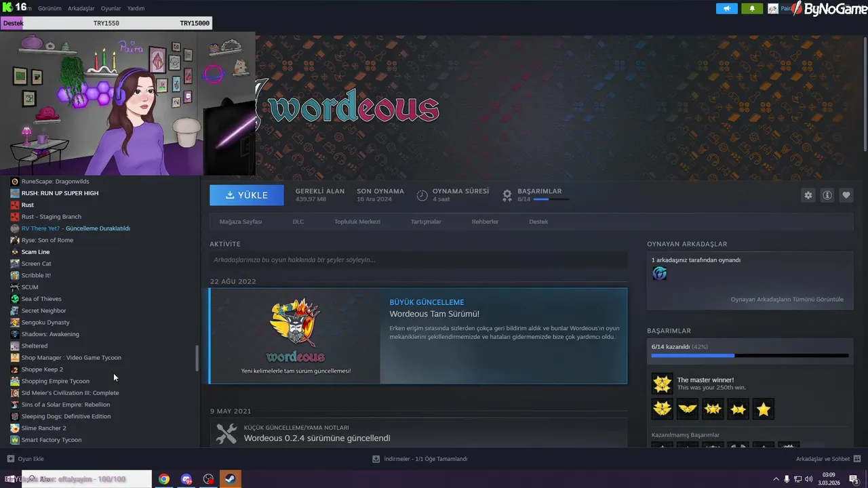Open Steam from the taskbar
Viewport: 868px width, 488px height.
coord(230,479)
